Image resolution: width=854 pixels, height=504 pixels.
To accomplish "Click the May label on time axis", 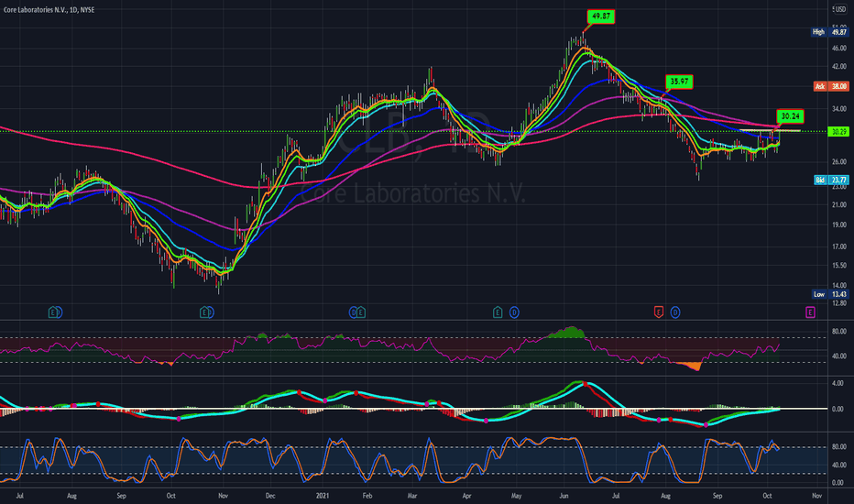I will coord(516,496).
